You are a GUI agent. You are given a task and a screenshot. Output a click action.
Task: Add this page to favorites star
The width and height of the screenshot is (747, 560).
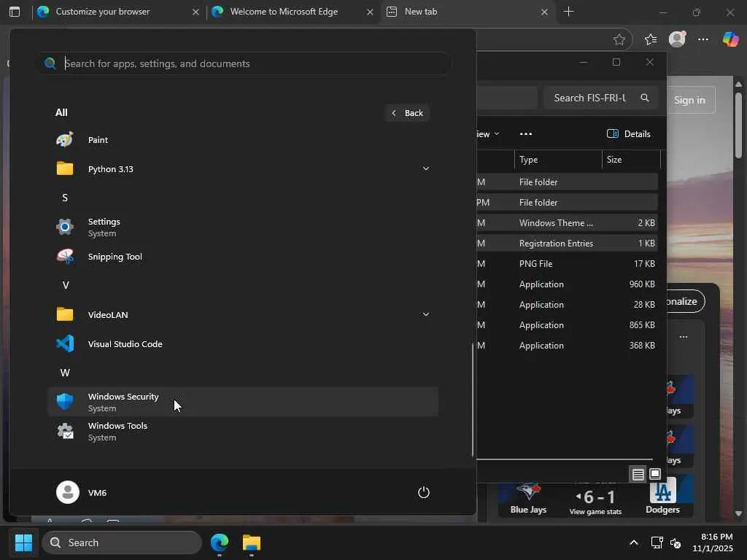coord(619,39)
